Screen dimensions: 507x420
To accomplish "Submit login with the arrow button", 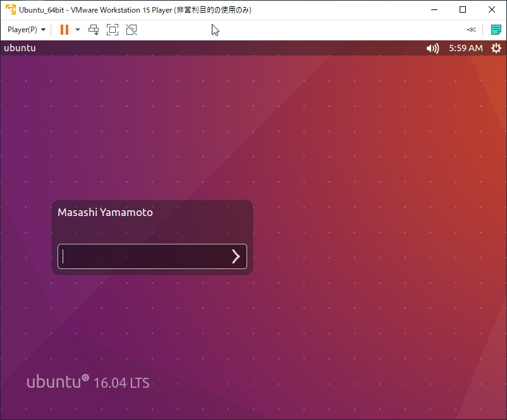I will tap(236, 256).
